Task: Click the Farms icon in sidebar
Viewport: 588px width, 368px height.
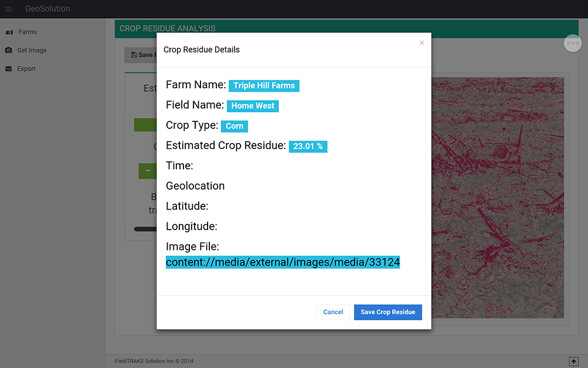Action: 9,32
